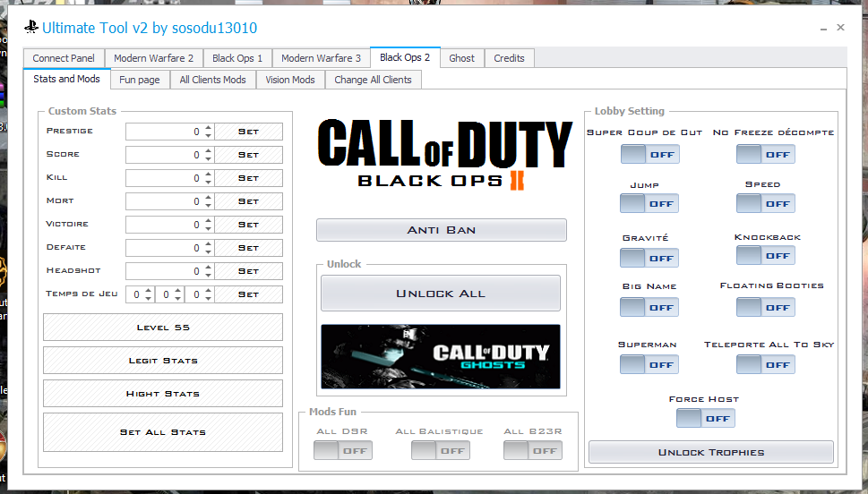The height and width of the screenshot is (494, 868).
Task: Toggle Force Host switch
Action: point(706,418)
